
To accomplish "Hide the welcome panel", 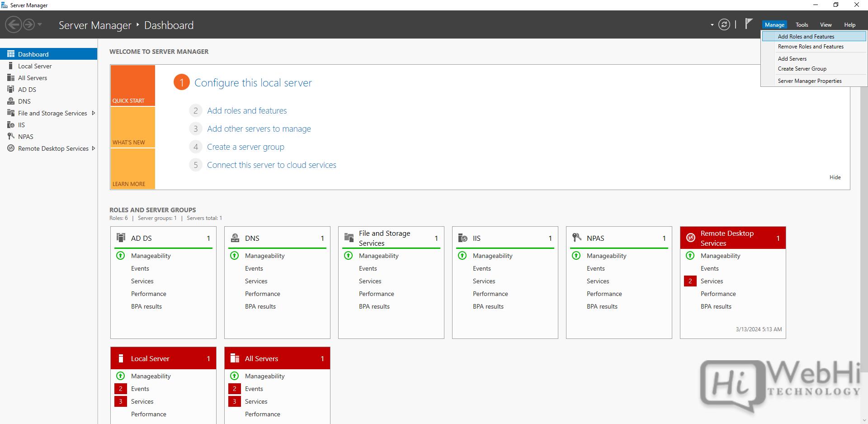I will coord(835,177).
